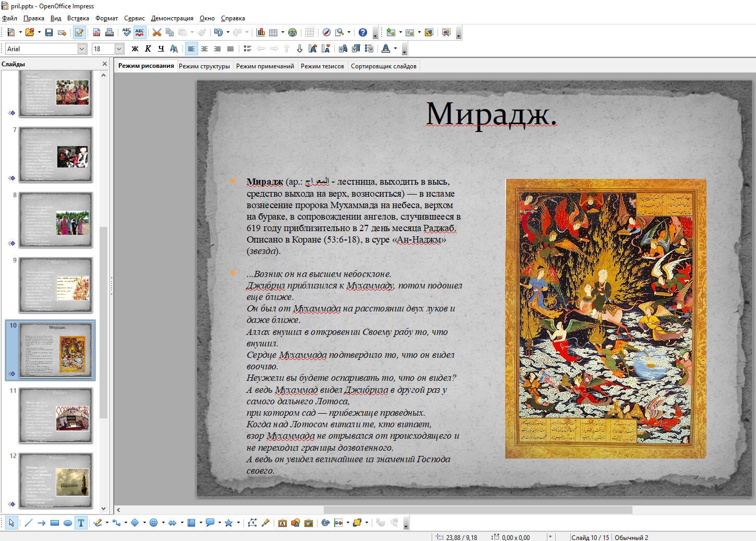Viewport: 756px width, 541px height.
Task: Switch to Режим примечаний tab
Action: pos(265,66)
